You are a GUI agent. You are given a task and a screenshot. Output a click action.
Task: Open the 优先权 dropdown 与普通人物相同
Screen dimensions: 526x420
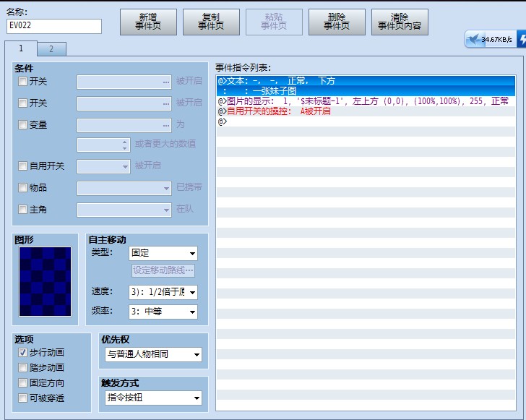153,354
